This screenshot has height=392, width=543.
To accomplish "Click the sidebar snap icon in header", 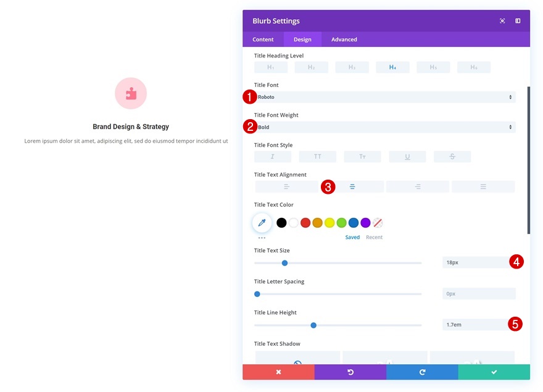I will click(x=518, y=21).
